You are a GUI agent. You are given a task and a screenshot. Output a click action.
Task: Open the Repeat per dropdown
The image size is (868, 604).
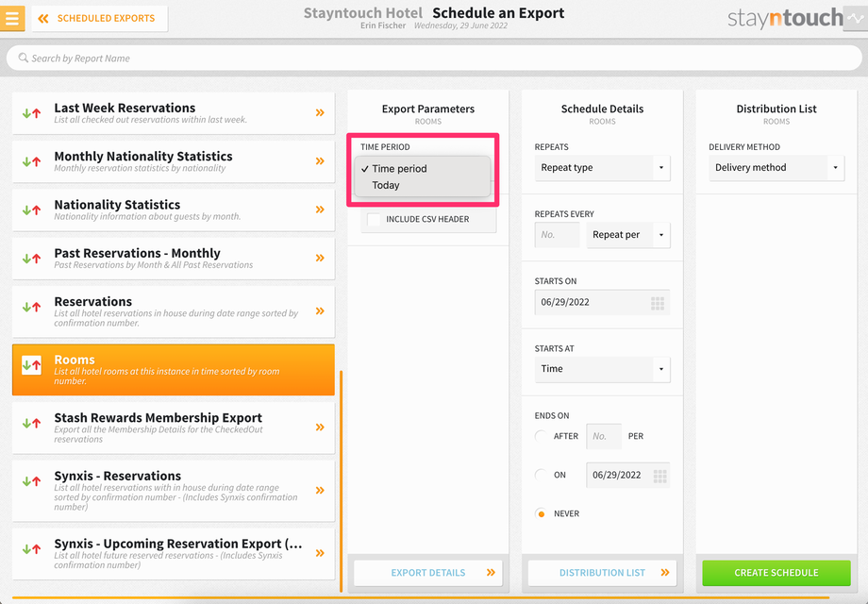click(628, 235)
